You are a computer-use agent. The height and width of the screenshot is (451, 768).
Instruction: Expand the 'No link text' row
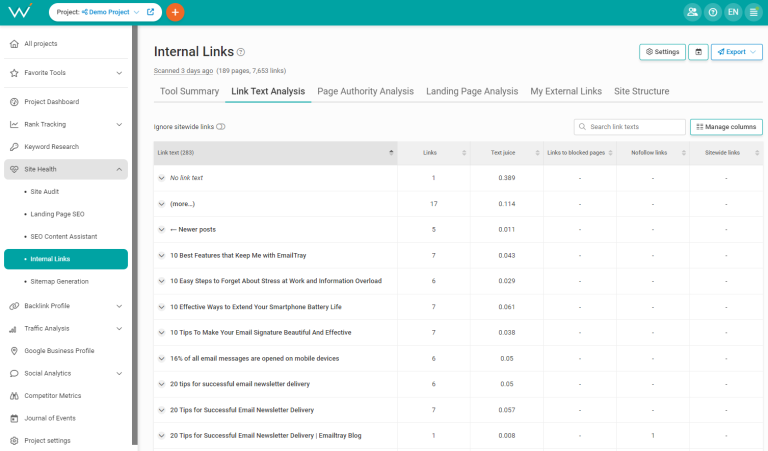click(161, 178)
